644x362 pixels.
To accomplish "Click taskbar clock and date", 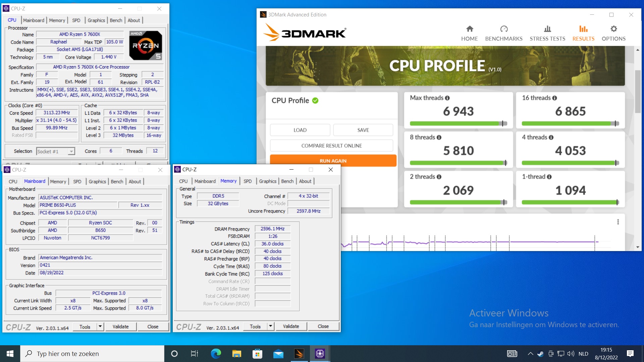I will pos(606,354).
